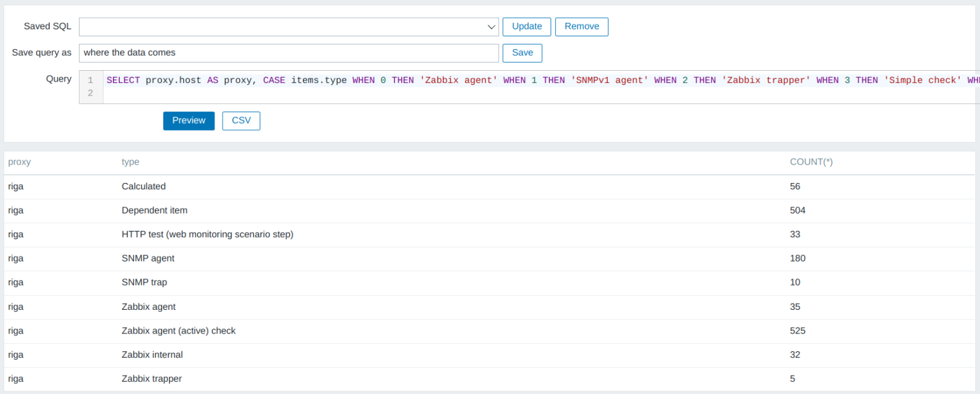Click the Remove button

(x=581, y=27)
